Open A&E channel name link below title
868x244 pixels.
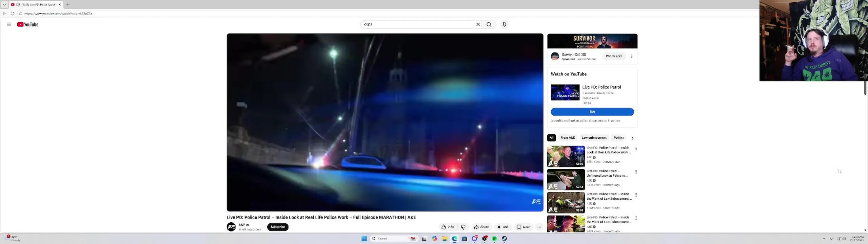[x=242, y=225]
